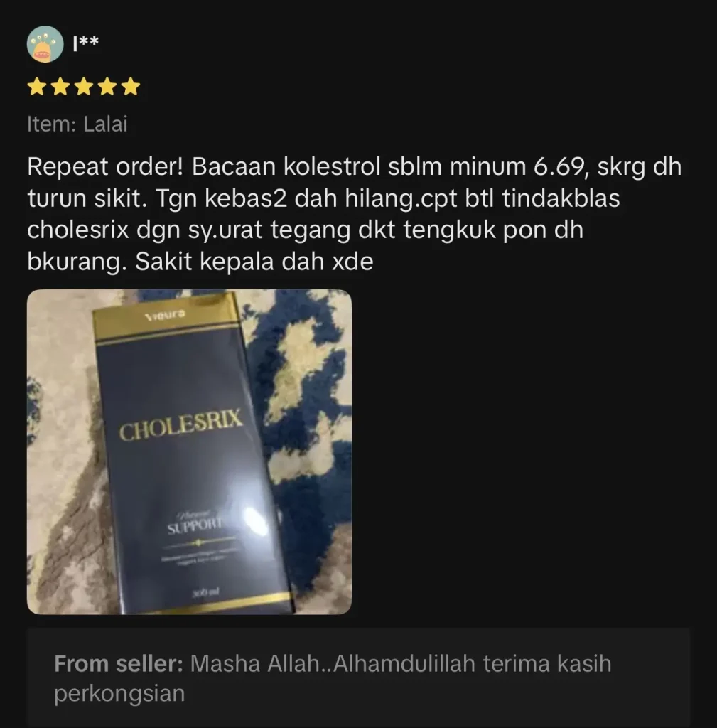This screenshot has height=728, width=717.
Task: Tap the Veura brand logo on the box top
Action: point(165,315)
